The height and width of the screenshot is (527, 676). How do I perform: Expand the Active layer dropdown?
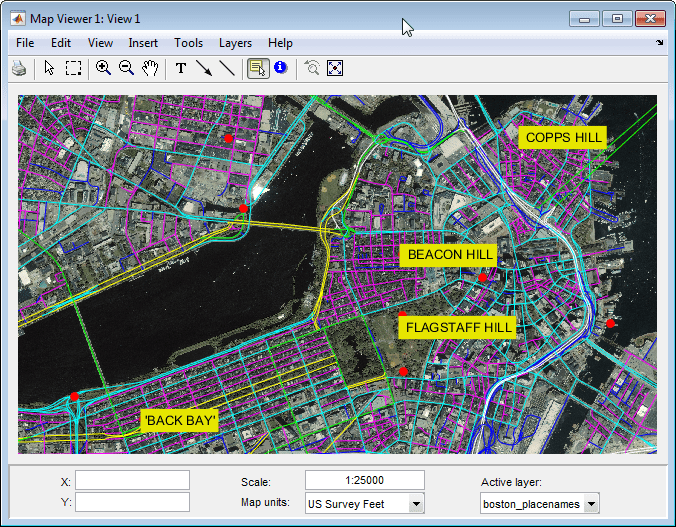[591, 504]
